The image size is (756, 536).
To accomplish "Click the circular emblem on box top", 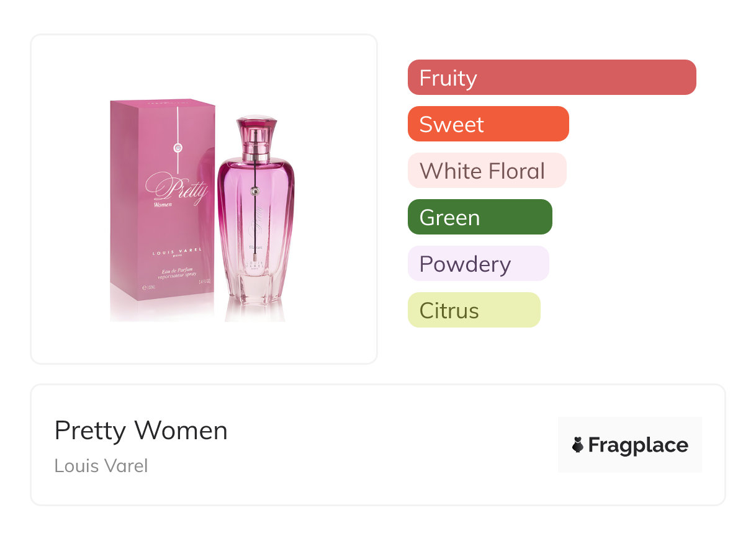I will pos(178,148).
